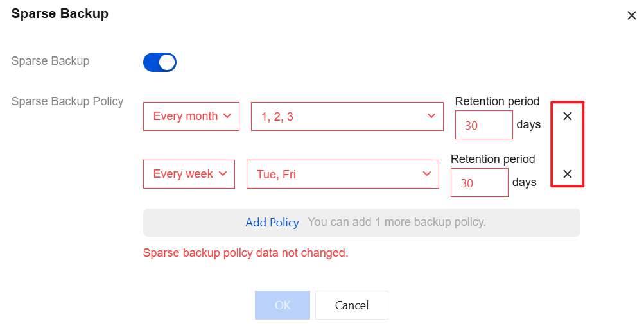Click the bold Sparse Backup dialog heading

pos(60,13)
